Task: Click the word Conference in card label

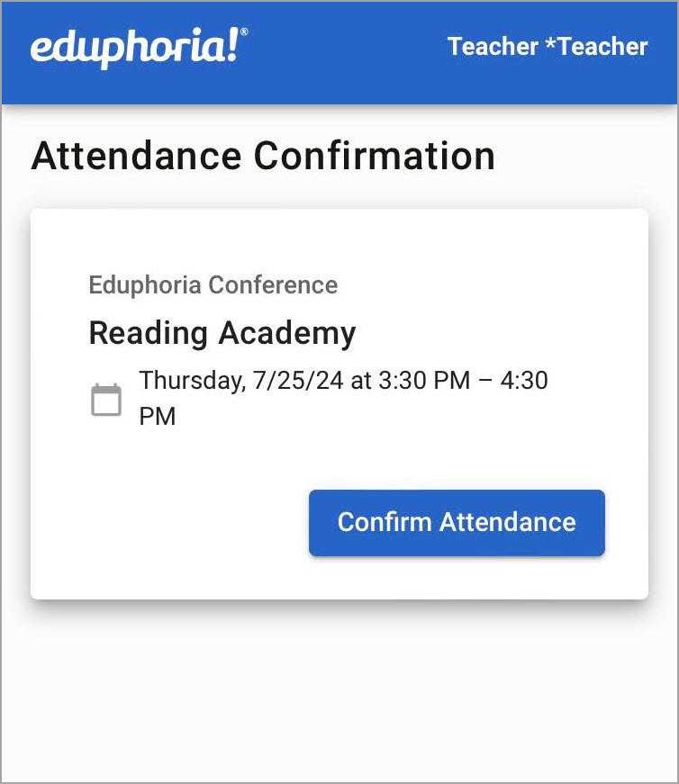Action: pos(273,285)
